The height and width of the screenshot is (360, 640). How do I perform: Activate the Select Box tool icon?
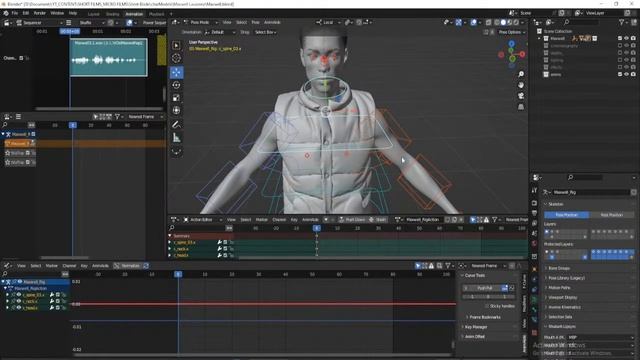pos(176,45)
